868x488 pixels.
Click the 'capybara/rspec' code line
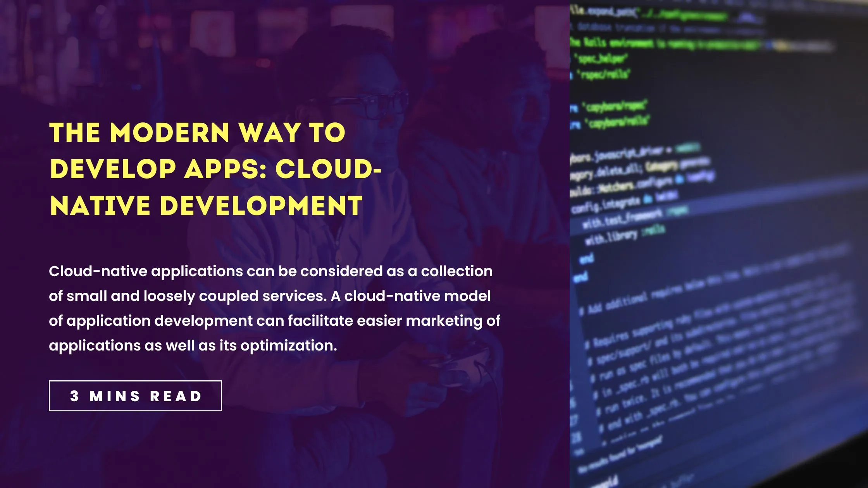pos(615,107)
